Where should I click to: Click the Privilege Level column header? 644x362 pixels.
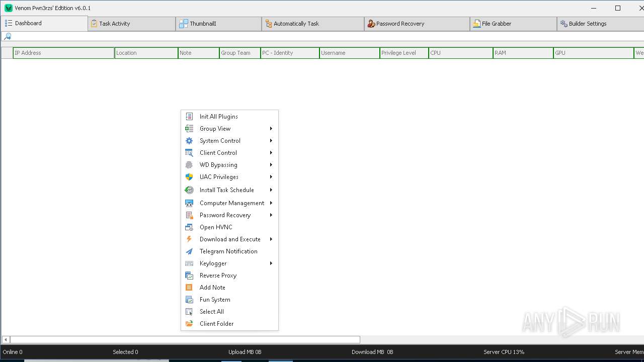click(x=404, y=53)
